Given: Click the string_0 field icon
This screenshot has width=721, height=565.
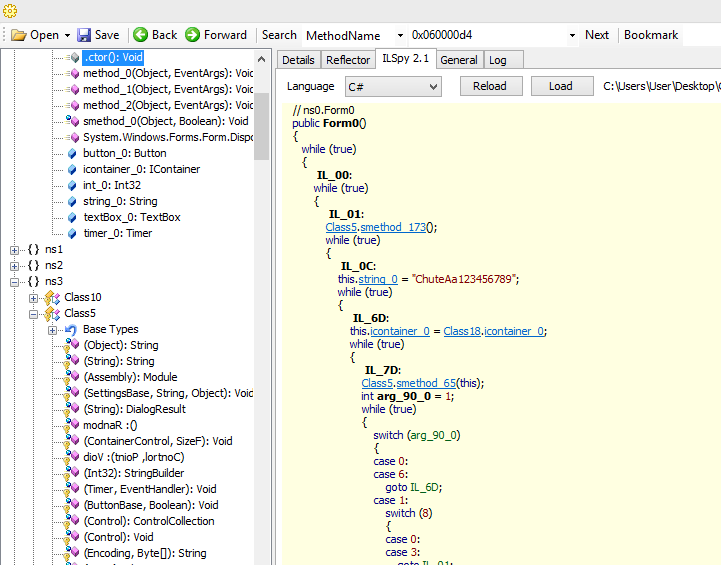Looking at the screenshot, I should [x=72, y=202].
